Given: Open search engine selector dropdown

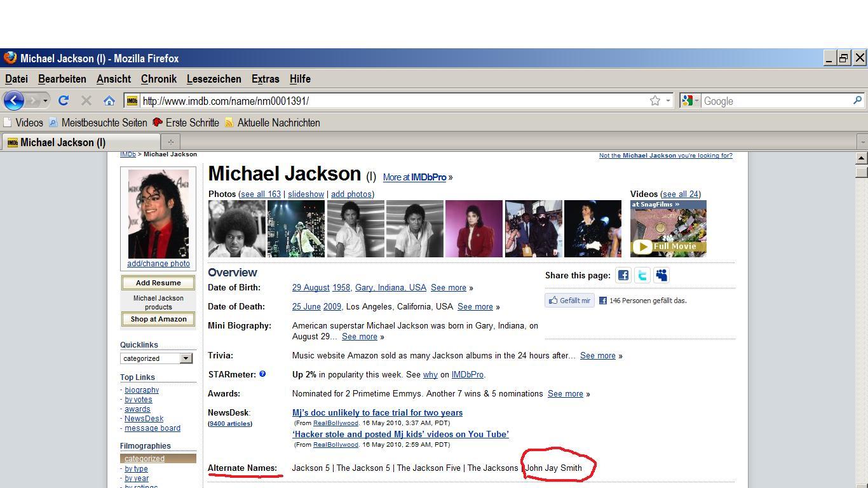Looking at the screenshot, I should click(x=696, y=100).
